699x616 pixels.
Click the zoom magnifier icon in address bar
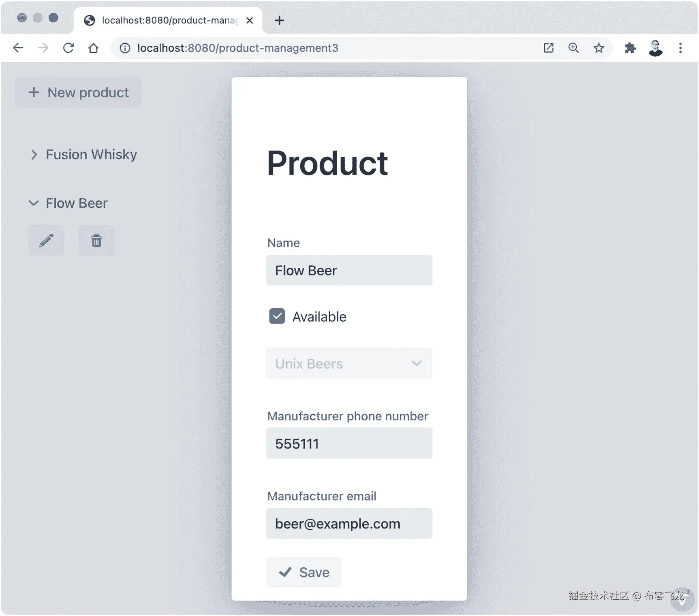(573, 48)
